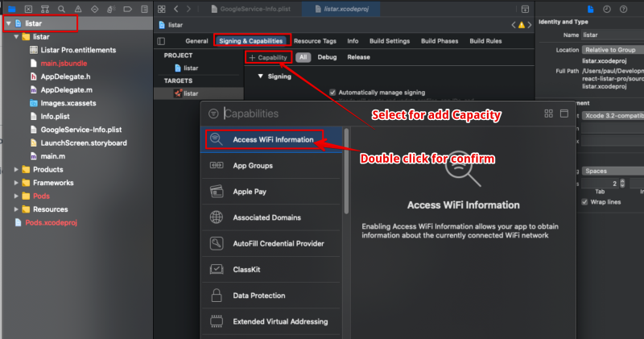Select the Associated Domains capability
The width and height of the screenshot is (644, 339).
coord(271,217)
